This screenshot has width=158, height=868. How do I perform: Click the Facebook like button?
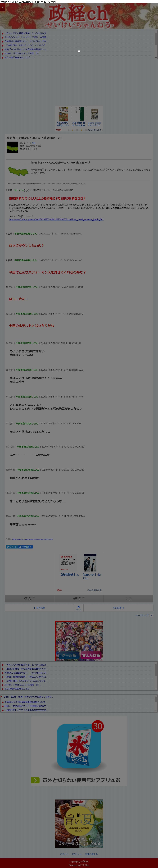(x=26, y=547)
